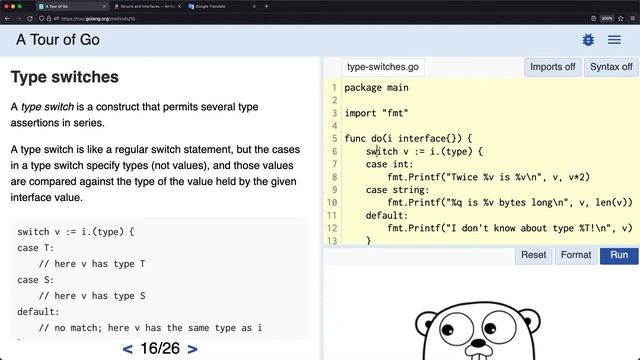Go to next slide with right arrow

pos(193,349)
